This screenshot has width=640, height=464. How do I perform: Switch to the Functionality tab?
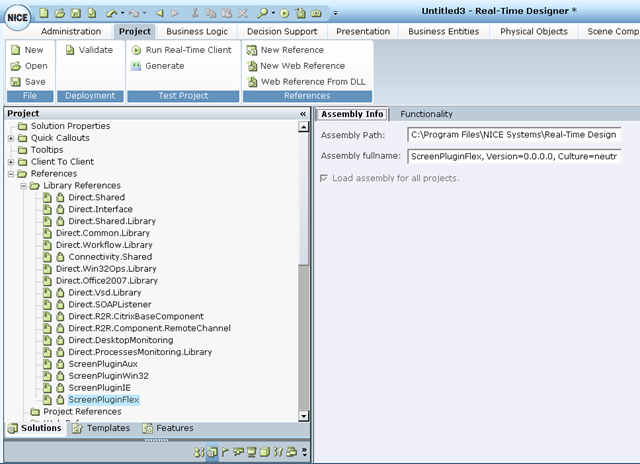coord(426,114)
